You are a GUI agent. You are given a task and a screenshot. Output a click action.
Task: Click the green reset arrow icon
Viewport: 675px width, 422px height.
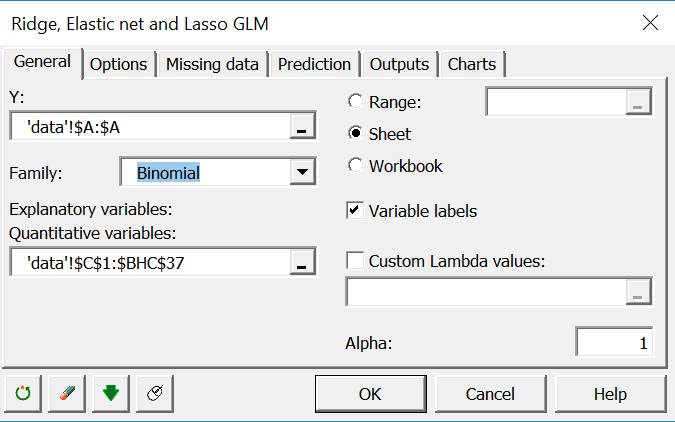[x=23, y=394]
